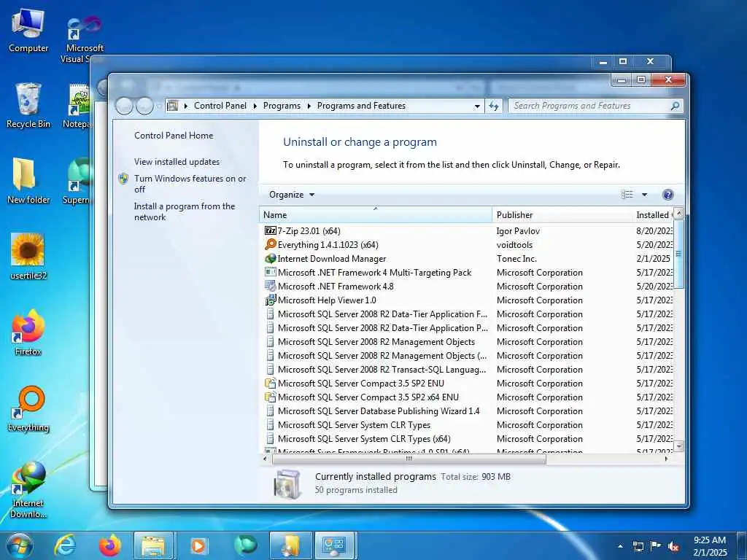747x560 pixels.
Task: Click the Control Panel breadcrumb
Action: tap(220, 106)
